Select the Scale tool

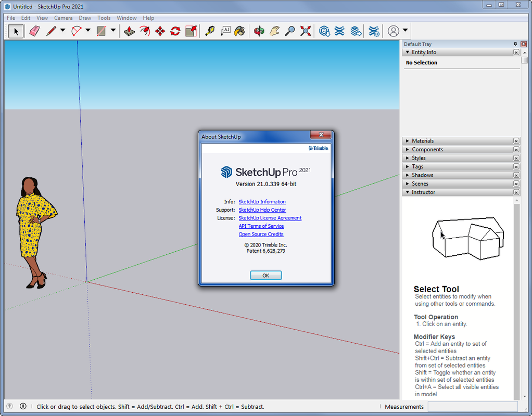[191, 31]
